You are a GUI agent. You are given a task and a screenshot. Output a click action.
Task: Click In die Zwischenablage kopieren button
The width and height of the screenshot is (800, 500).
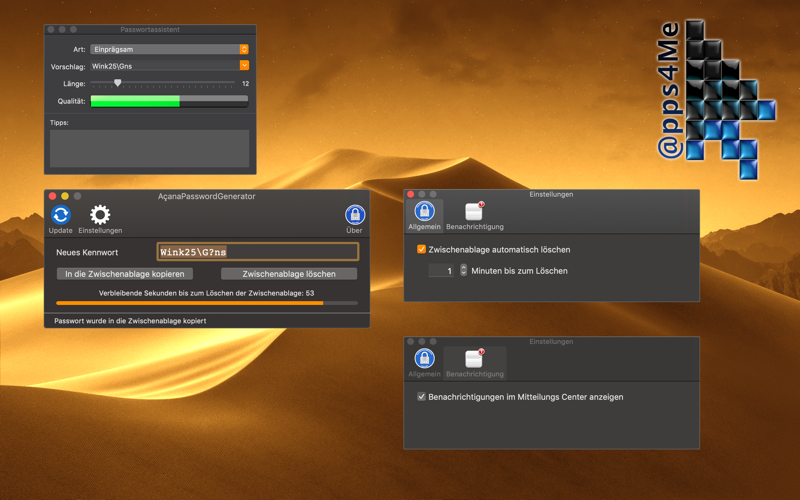[124, 273]
